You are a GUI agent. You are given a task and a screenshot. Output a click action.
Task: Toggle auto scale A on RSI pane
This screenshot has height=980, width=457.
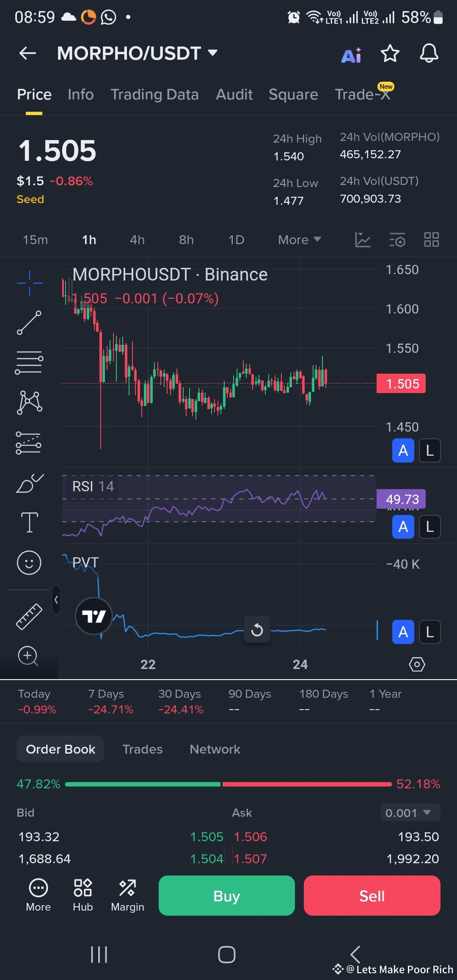pyautogui.click(x=403, y=527)
